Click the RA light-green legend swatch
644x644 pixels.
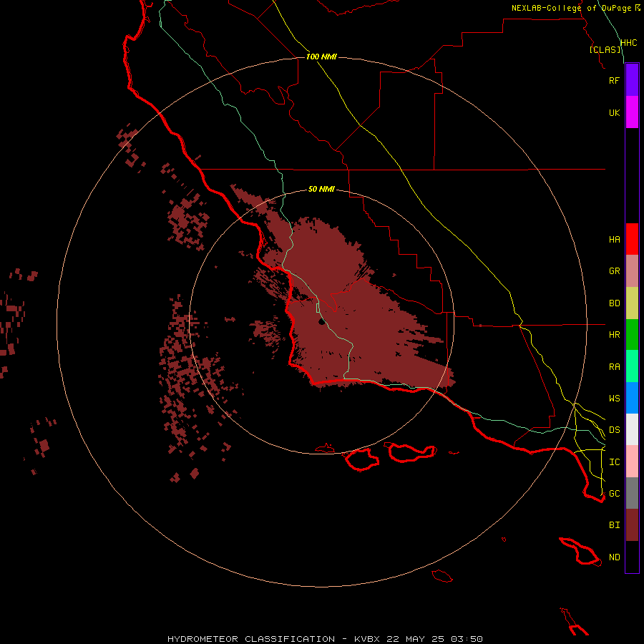(x=632, y=366)
